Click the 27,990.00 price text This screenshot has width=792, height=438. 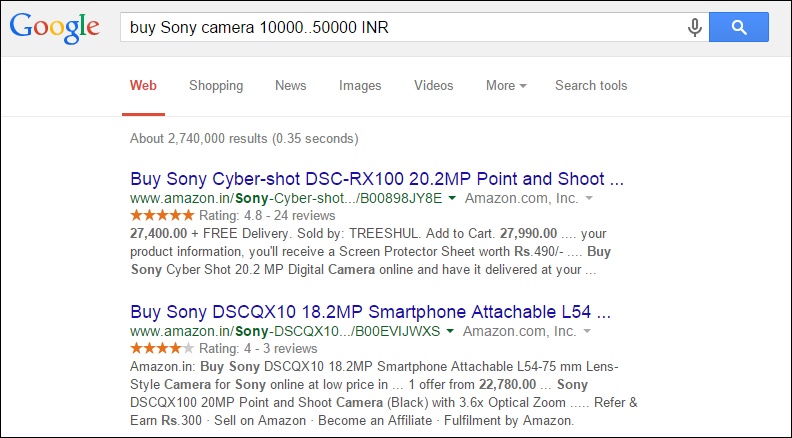click(528, 233)
